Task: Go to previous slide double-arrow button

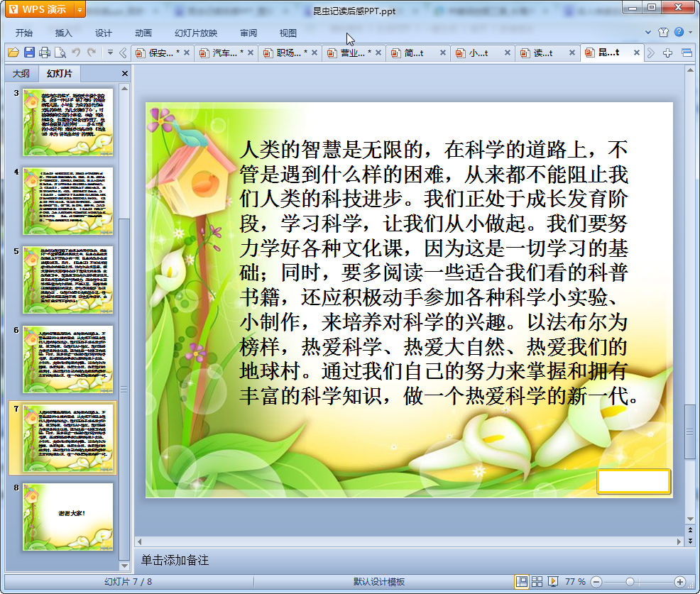Action: click(690, 530)
